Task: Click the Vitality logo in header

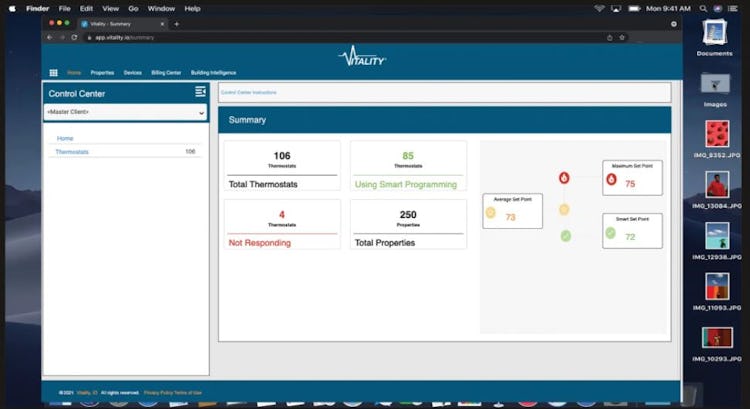Action: tap(362, 56)
